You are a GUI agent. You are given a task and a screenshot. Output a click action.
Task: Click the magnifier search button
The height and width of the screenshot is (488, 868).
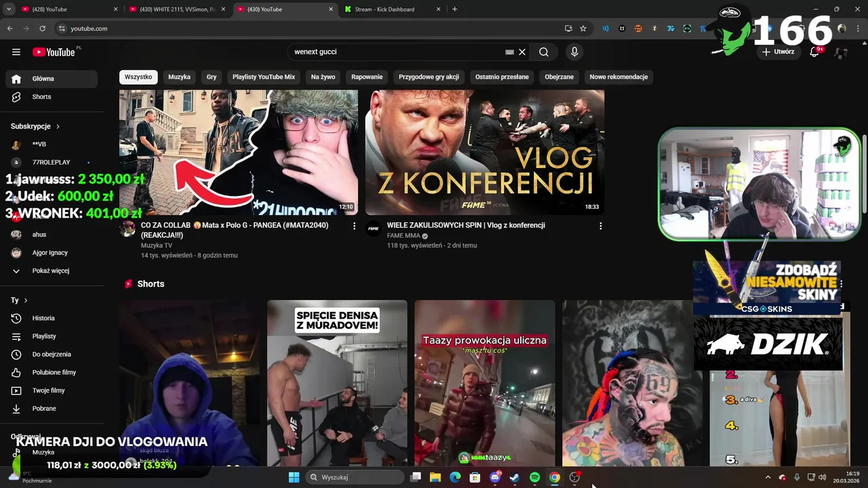(x=544, y=52)
